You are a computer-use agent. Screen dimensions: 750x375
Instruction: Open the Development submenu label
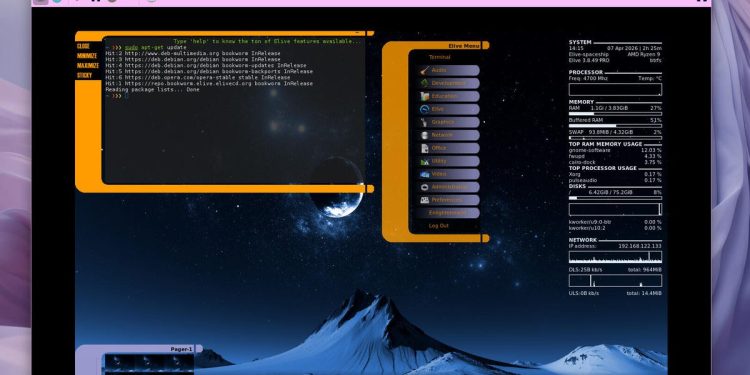pyautogui.click(x=448, y=83)
